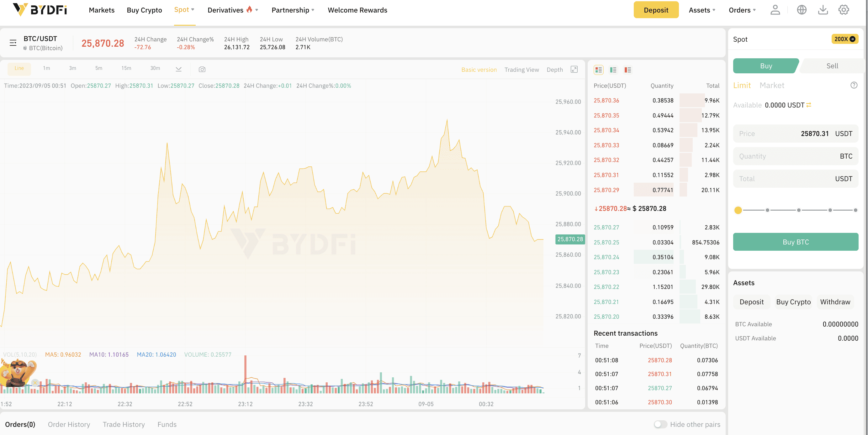Click the yellow Deposit button
Image resolution: width=868 pixels, height=435 pixels.
click(x=656, y=10)
